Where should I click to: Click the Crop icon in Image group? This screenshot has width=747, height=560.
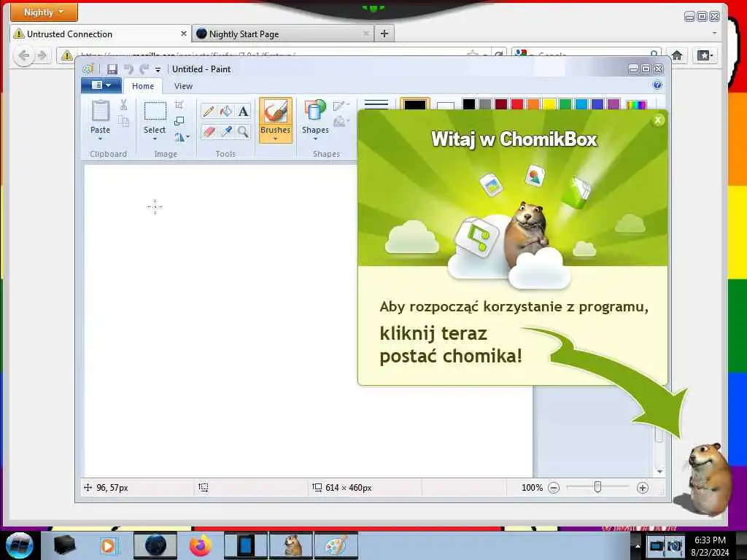[x=179, y=104]
